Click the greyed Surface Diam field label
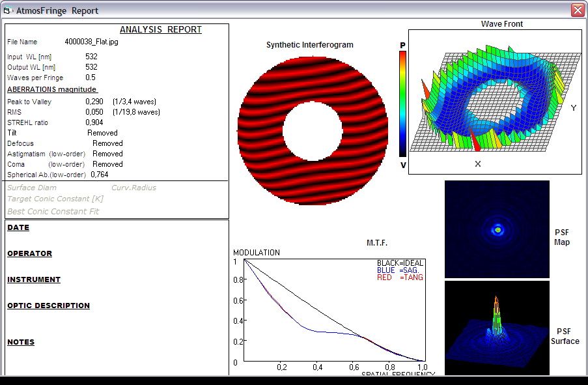 tap(32, 188)
